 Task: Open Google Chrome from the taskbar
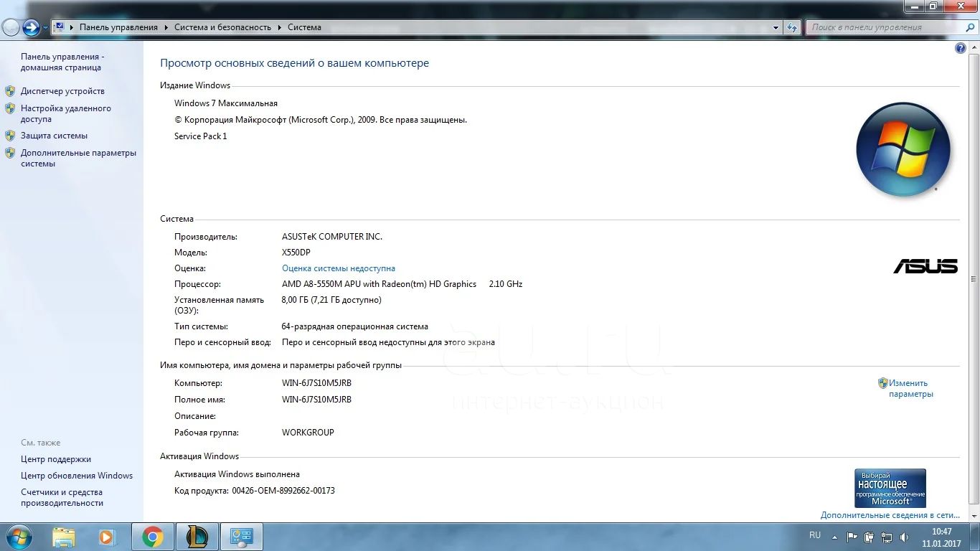coord(152,537)
